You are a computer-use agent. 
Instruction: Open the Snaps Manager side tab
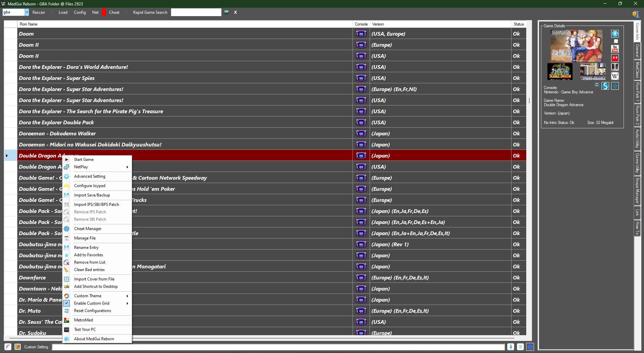pos(637,191)
